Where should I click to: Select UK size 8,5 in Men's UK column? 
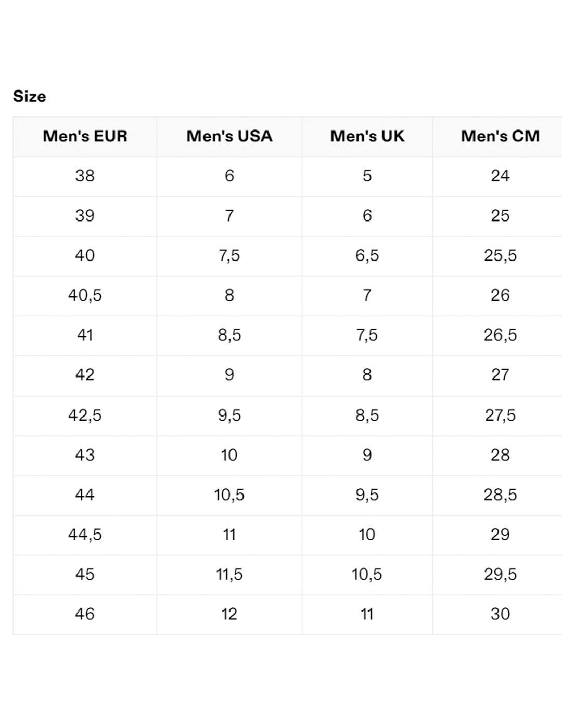click(x=367, y=415)
